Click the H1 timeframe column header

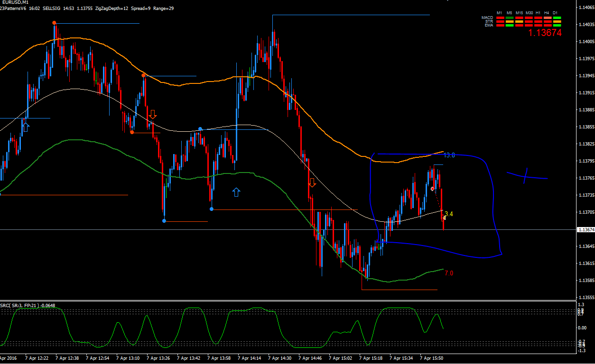(x=538, y=13)
